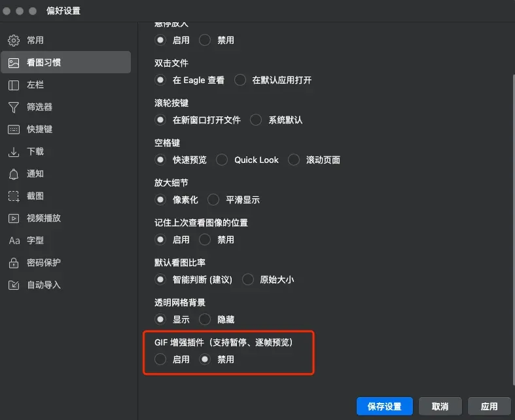Screen dimensions: 515x420
Task: Select 在默认应用打开 for 双击文件
Action: (240, 80)
